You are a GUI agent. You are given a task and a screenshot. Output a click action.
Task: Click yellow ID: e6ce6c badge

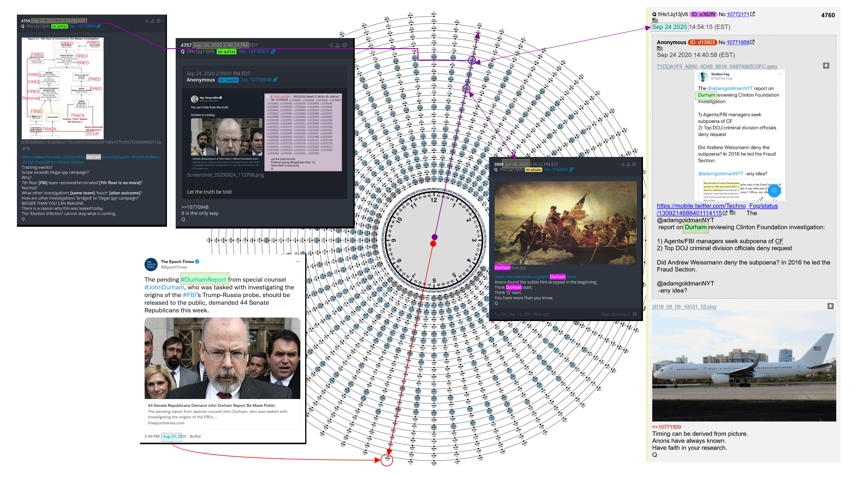point(533,170)
